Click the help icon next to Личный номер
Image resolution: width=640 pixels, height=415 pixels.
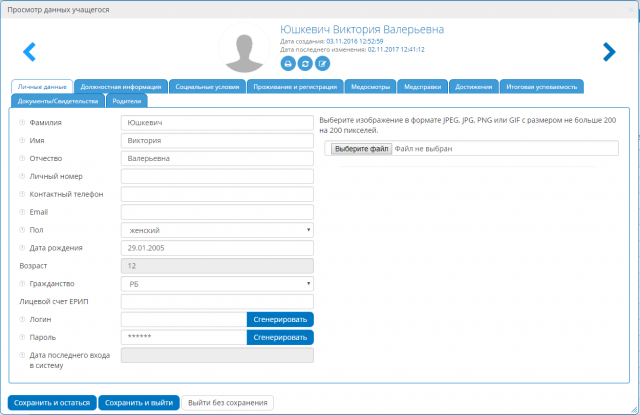point(22,176)
